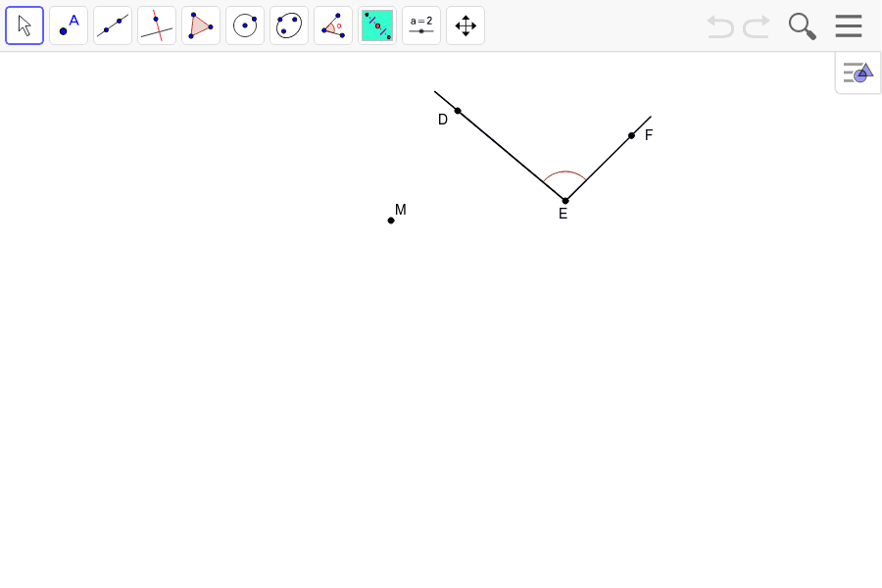This screenshot has height=588, width=882.
Task: Pick the Move Graphics View tool
Action: [465, 25]
